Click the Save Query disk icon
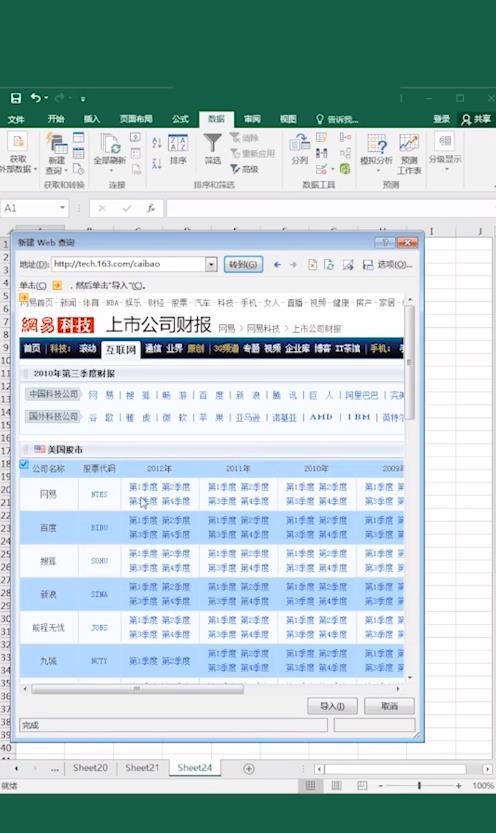The image size is (496, 833). [x=367, y=264]
